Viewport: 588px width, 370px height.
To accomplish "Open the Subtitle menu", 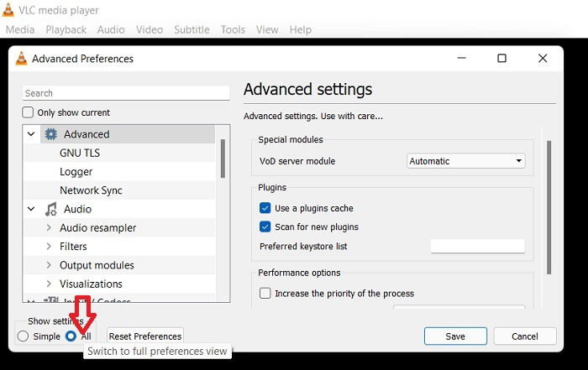I will (x=192, y=29).
